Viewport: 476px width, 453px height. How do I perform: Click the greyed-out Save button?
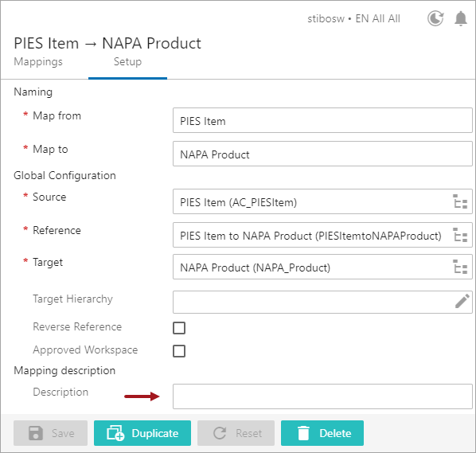[50, 433]
